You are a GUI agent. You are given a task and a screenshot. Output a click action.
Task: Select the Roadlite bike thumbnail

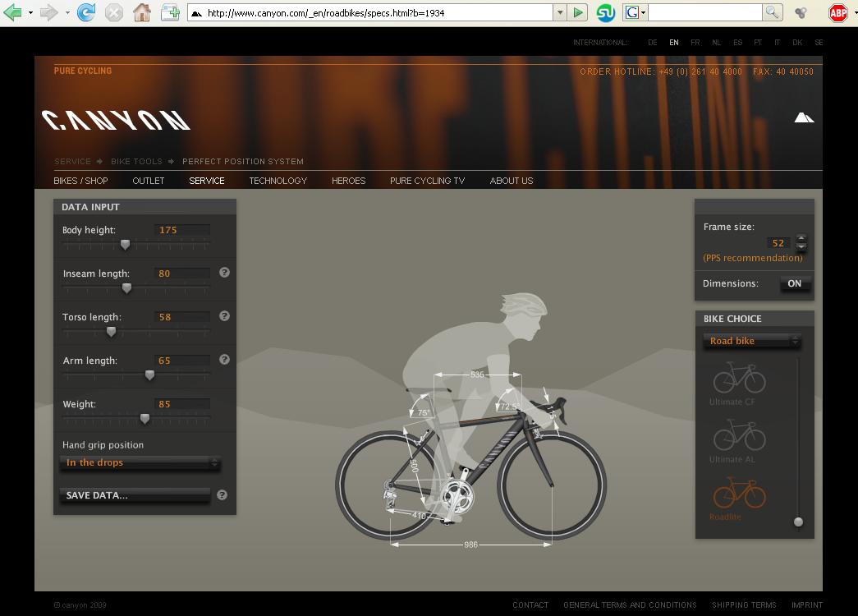[739, 495]
